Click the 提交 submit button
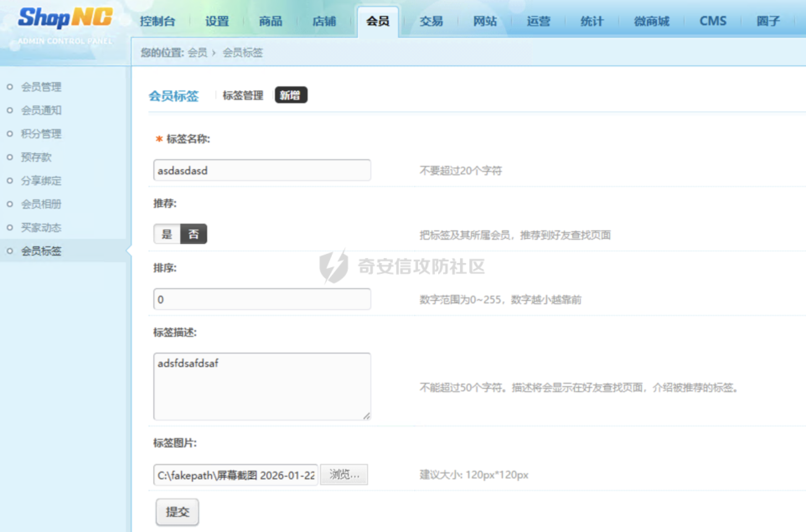Viewport: 806px width, 532px height. (x=177, y=511)
